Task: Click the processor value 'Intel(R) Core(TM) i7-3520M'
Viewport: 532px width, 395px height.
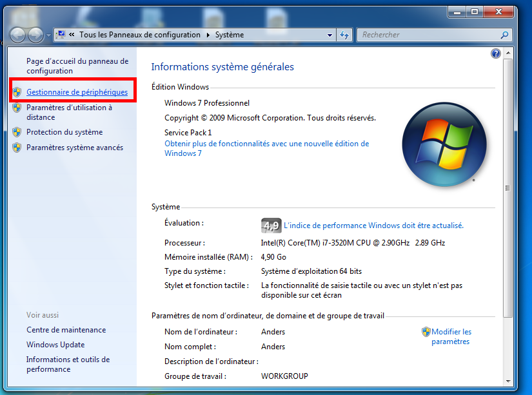Action: coord(353,243)
